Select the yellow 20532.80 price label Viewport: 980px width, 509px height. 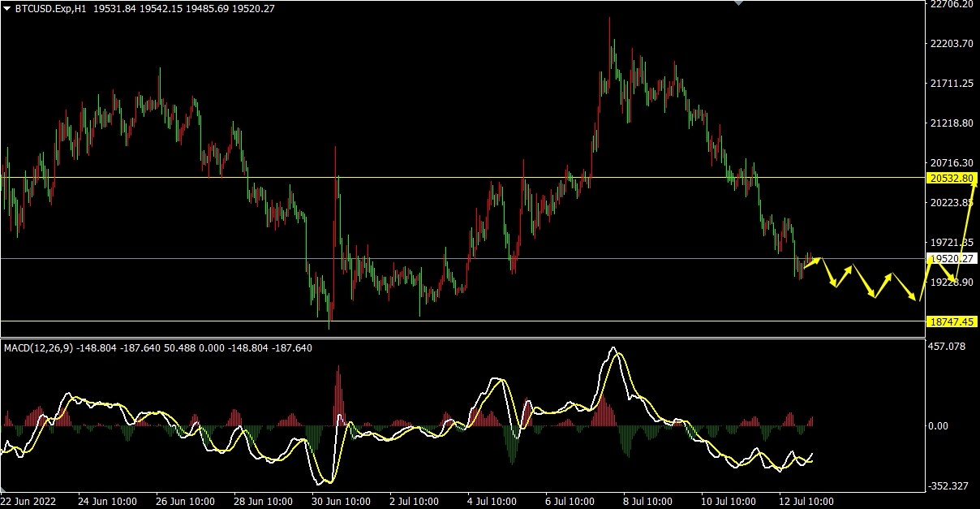[x=952, y=178]
